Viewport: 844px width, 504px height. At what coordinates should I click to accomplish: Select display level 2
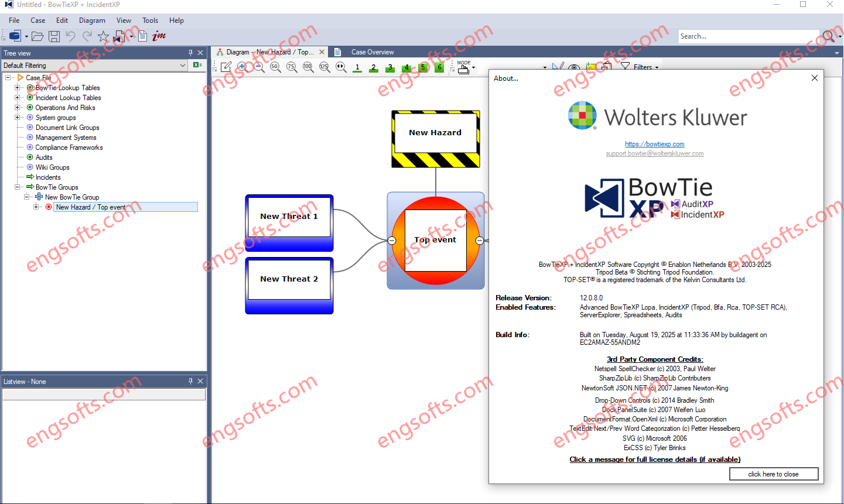coord(374,67)
